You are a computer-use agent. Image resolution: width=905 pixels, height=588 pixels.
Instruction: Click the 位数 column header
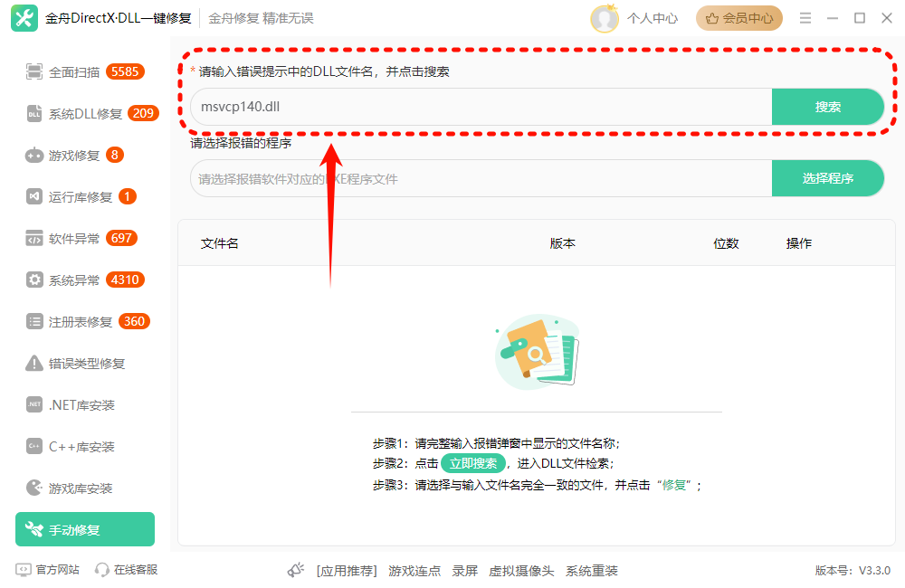click(726, 243)
